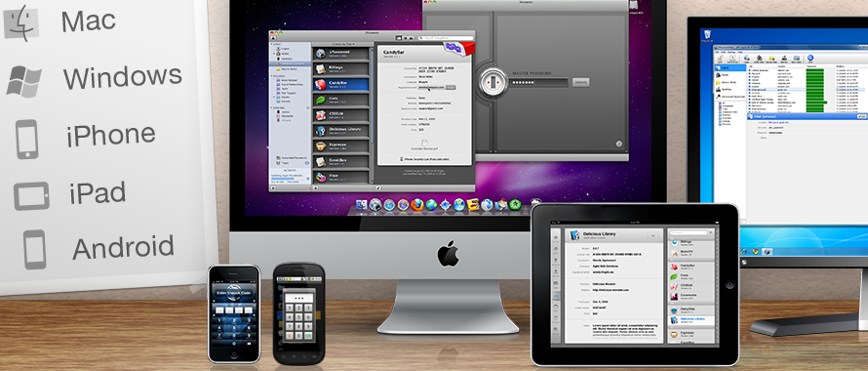Click the Edit button in Windows detail pane
The image size is (868, 371).
tap(861, 116)
